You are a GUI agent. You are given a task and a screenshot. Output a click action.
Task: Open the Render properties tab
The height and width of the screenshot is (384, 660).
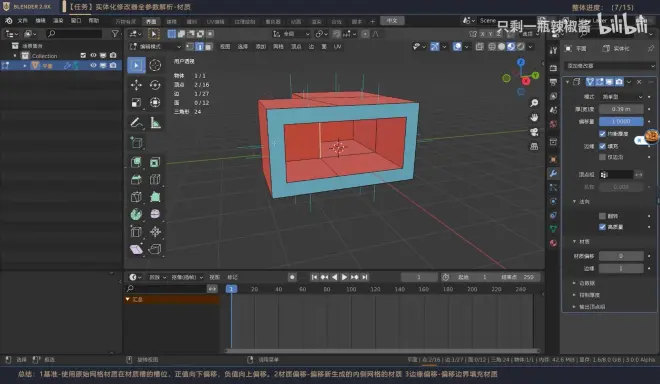553,68
